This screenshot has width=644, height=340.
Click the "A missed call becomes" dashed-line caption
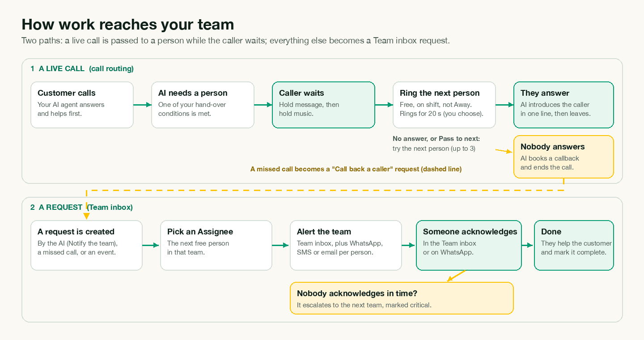pyautogui.click(x=356, y=169)
